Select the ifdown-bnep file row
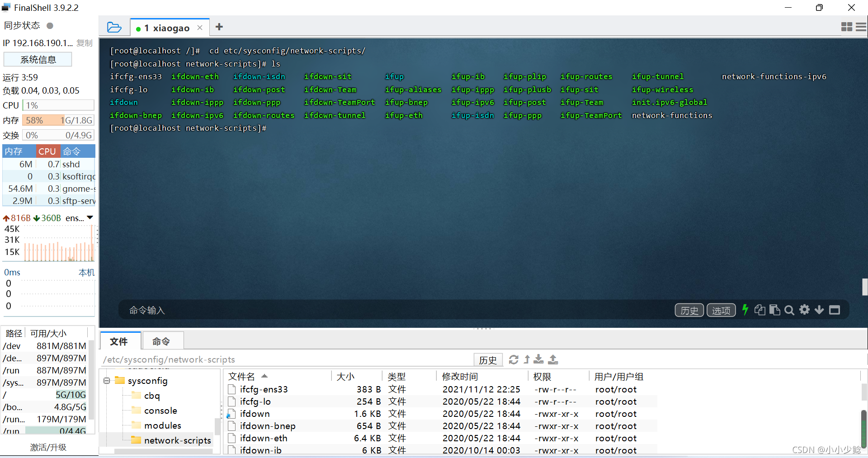This screenshot has width=868, height=458. point(441,426)
